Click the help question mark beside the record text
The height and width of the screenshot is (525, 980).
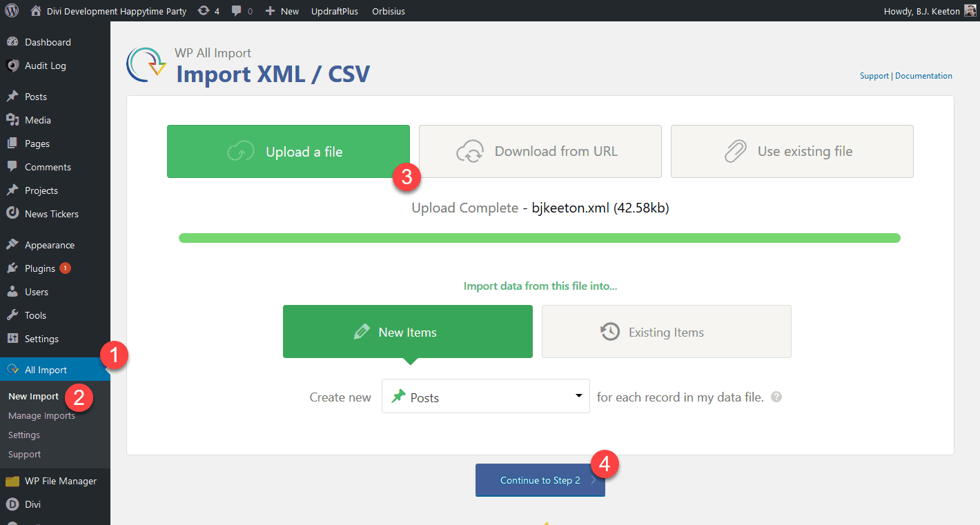coord(776,397)
